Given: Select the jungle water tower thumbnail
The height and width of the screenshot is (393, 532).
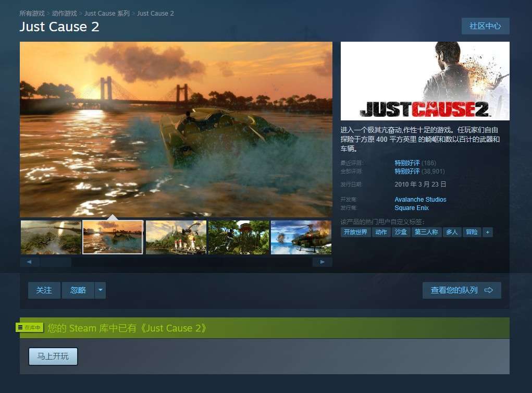Looking at the screenshot, I should (x=239, y=237).
